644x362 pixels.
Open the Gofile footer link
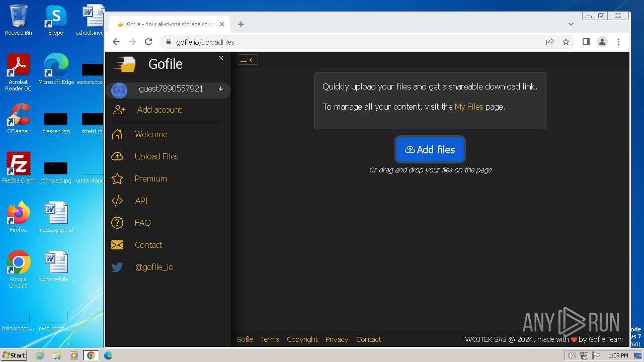tap(245, 339)
